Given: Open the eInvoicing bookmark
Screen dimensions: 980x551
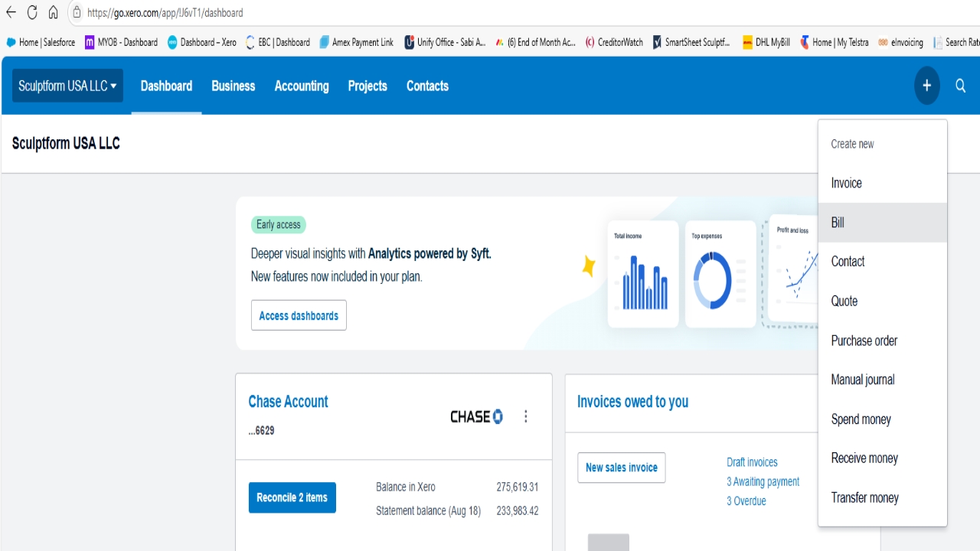Looking at the screenshot, I should pos(900,42).
